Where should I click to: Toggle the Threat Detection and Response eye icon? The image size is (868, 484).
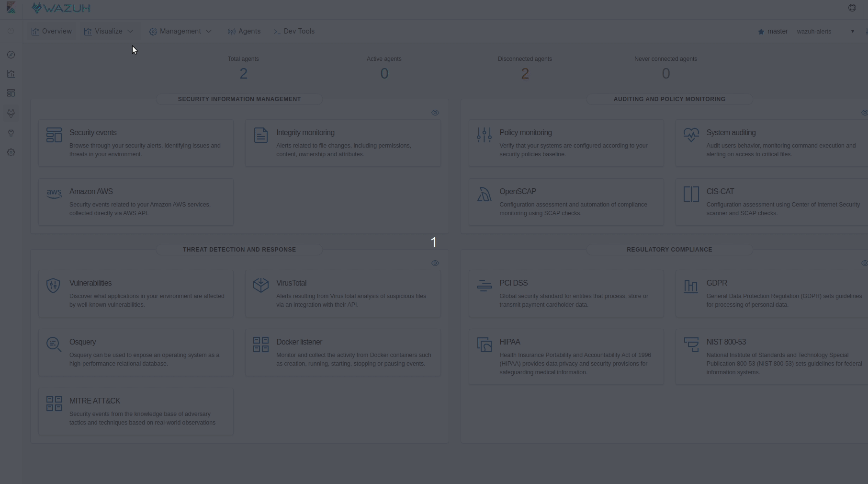435,263
